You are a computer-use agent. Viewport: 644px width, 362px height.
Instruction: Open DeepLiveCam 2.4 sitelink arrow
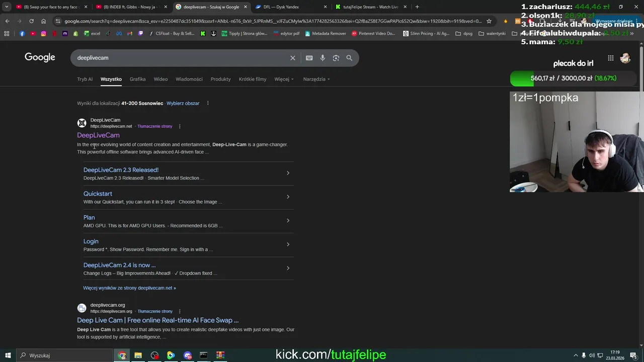pyautogui.click(x=288, y=268)
